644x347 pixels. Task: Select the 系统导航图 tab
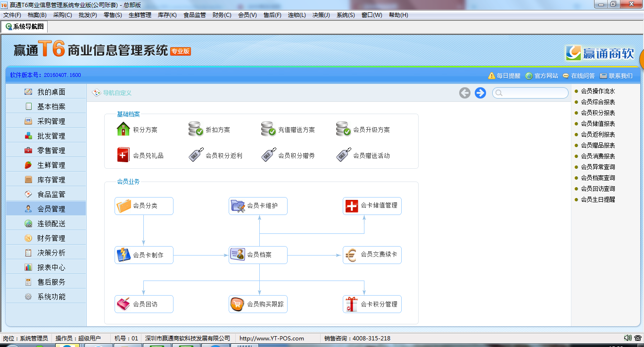click(x=25, y=27)
